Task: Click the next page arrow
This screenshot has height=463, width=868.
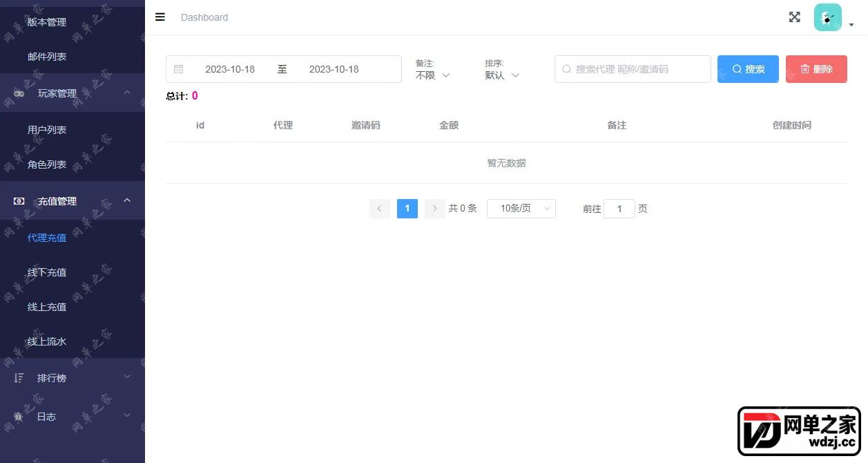Action: click(435, 208)
